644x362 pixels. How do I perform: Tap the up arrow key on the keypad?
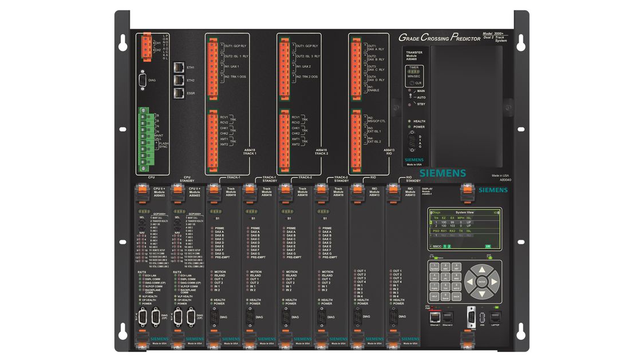482,270
